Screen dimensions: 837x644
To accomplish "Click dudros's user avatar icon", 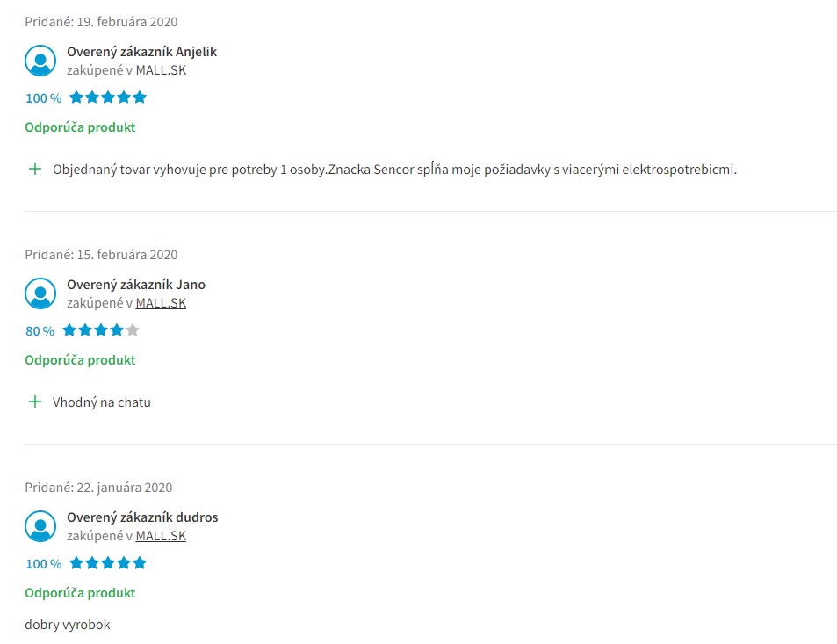I will (40, 526).
